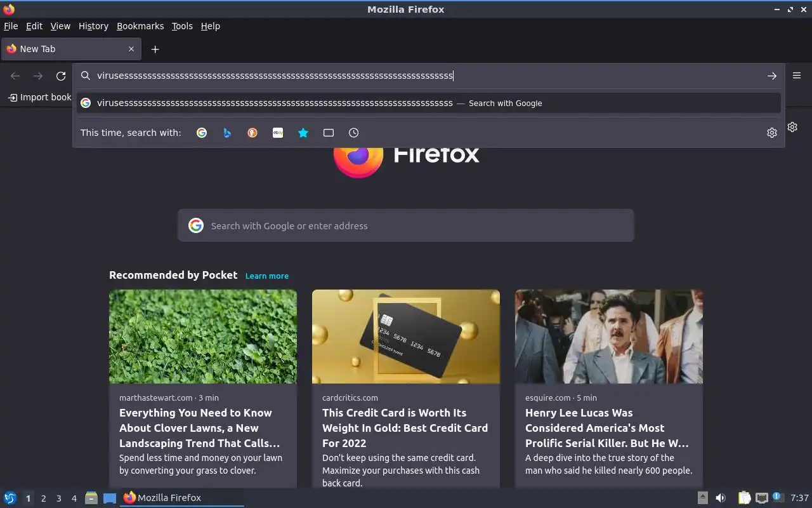Search this time with DuckDuckGo icon

[x=252, y=133]
